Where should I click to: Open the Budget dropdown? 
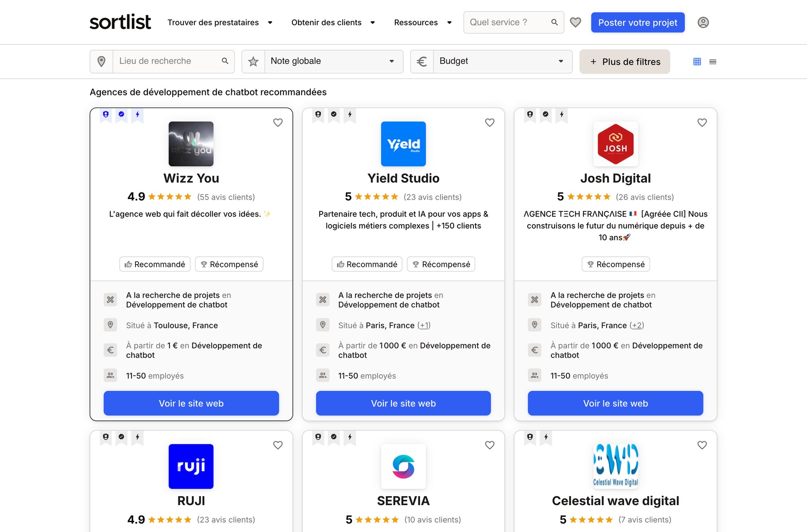[503, 61]
